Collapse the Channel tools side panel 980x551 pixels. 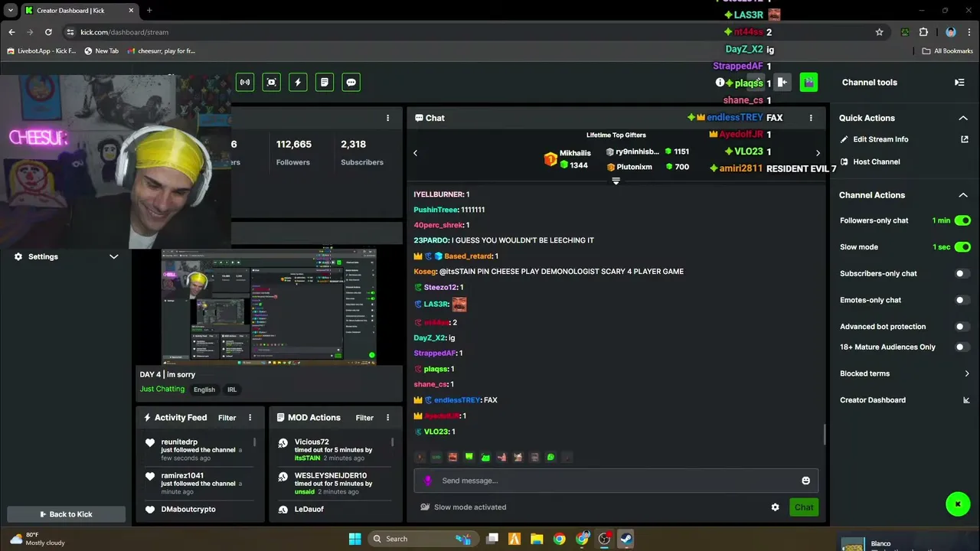pyautogui.click(x=959, y=82)
